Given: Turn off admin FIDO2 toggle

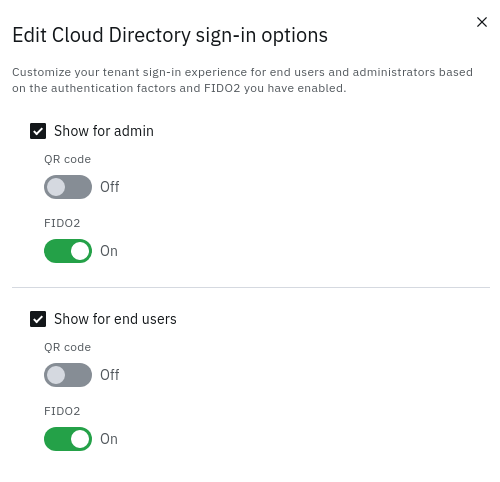Looking at the screenshot, I should 68,251.
